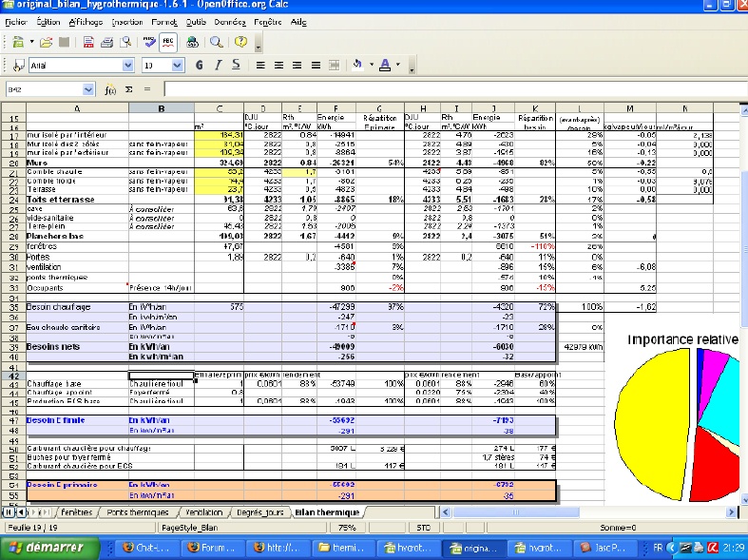Toggle italic formatting
This screenshot has height=560, width=748.
coord(220,66)
